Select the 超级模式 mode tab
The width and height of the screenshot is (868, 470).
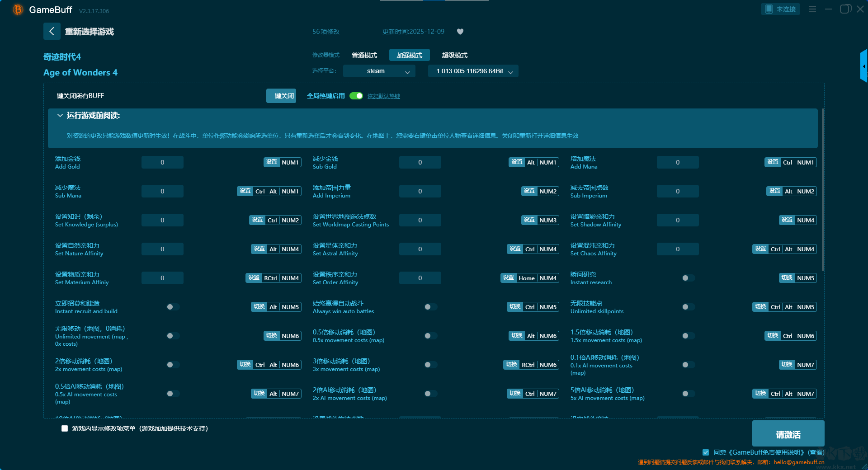click(x=454, y=55)
